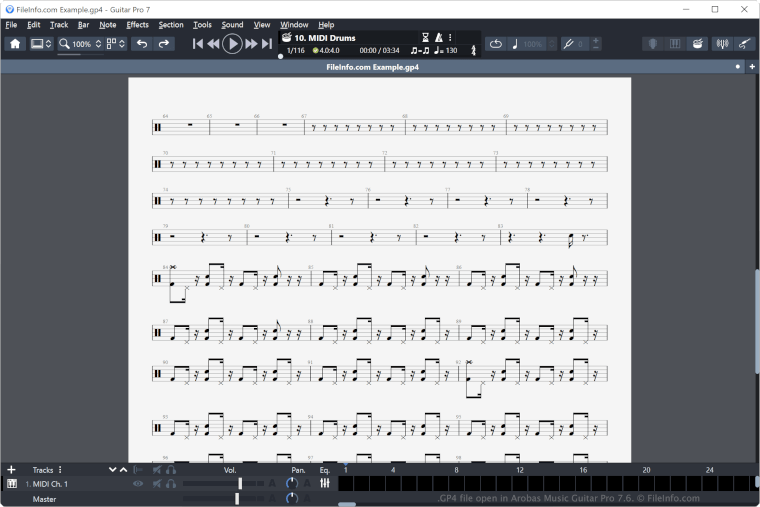Image resolution: width=760 pixels, height=507 pixels.
Task: Open the Tracks three-dot options menu
Action: point(60,470)
